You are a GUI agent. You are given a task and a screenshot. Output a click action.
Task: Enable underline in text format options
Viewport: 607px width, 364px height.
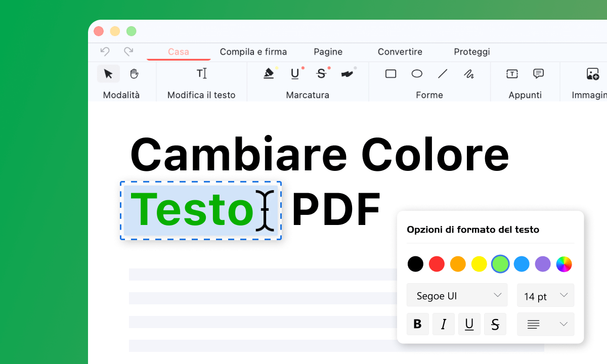[x=469, y=324]
